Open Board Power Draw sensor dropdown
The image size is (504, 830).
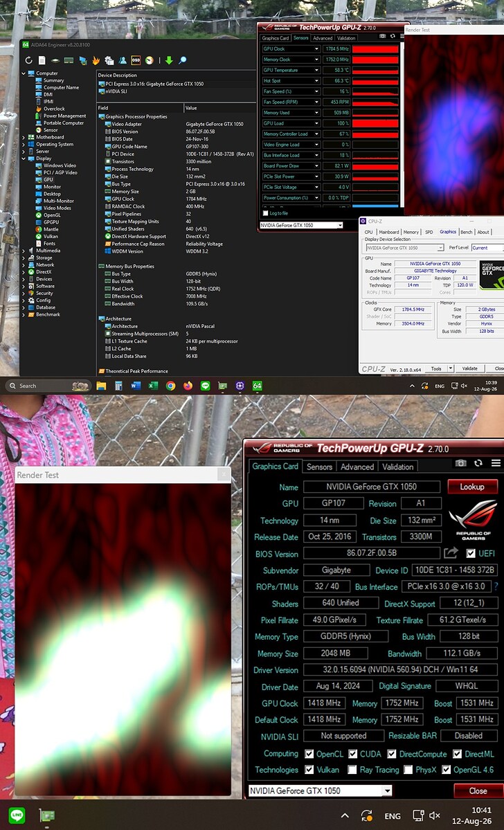click(316, 165)
